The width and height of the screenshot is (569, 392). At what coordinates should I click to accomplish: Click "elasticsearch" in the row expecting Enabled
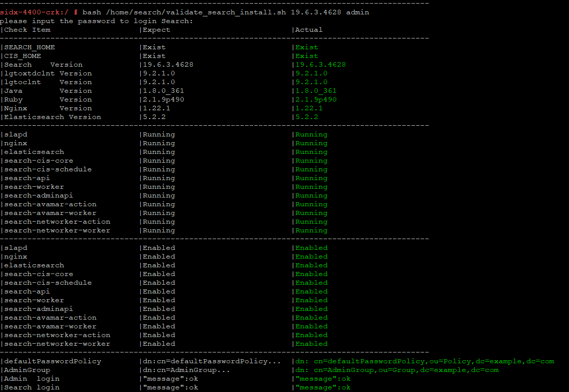tap(34, 265)
